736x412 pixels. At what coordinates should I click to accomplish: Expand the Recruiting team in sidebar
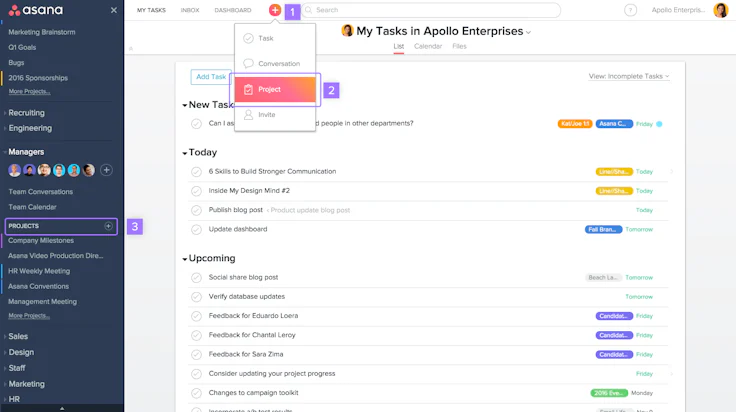click(26, 113)
